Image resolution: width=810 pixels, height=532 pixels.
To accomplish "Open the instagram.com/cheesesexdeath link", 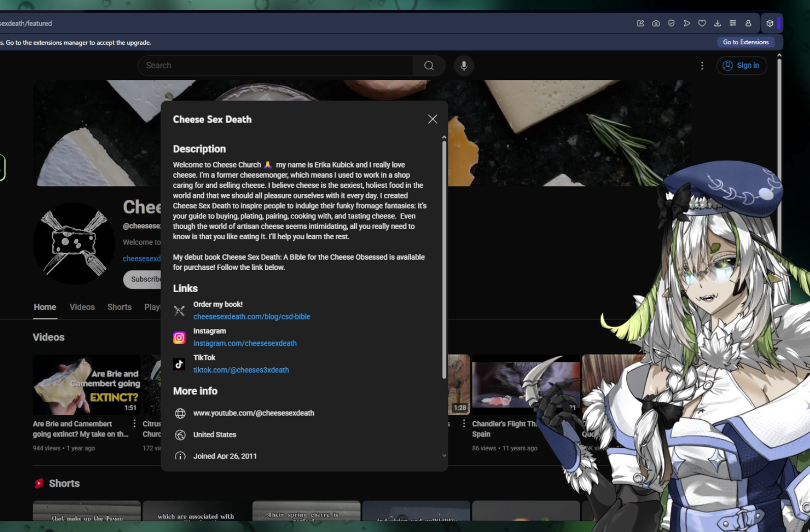I will (245, 343).
